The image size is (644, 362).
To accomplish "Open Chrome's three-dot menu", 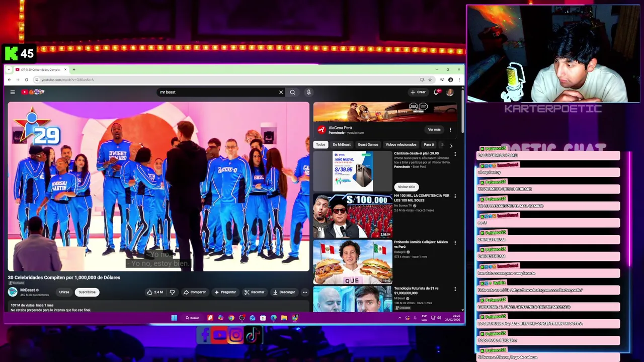I will tap(459, 79).
